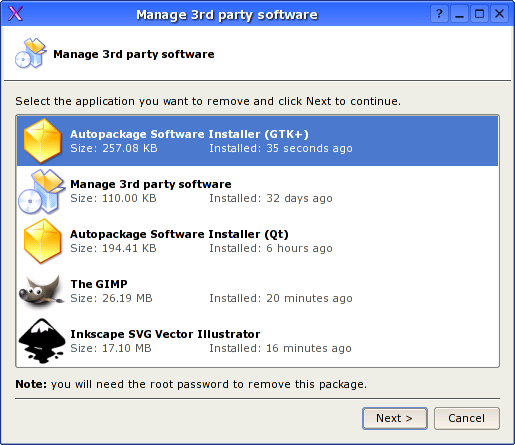Screen dimensions: 515x445
Task: Click the Size: 257.08 KB text
Action: 114,148
